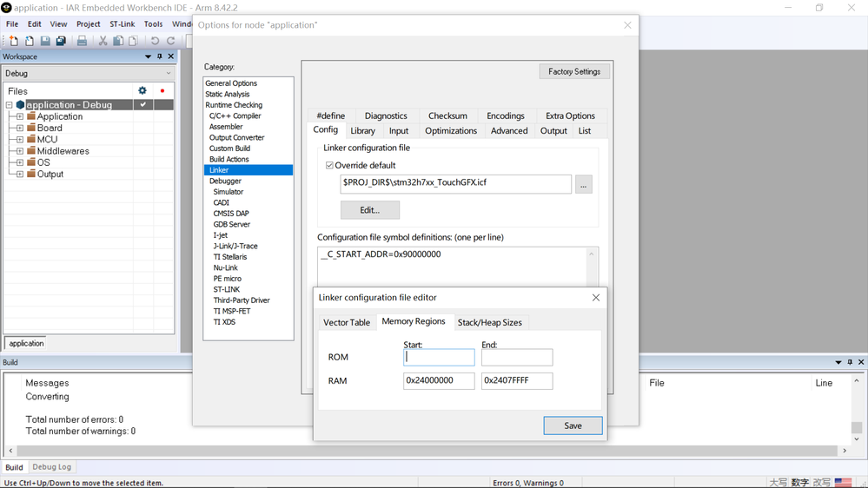Click the Build pane horizontal scrollbar
Image resolution: width=868 pixels, height=488 pixels.
point(427,451)
